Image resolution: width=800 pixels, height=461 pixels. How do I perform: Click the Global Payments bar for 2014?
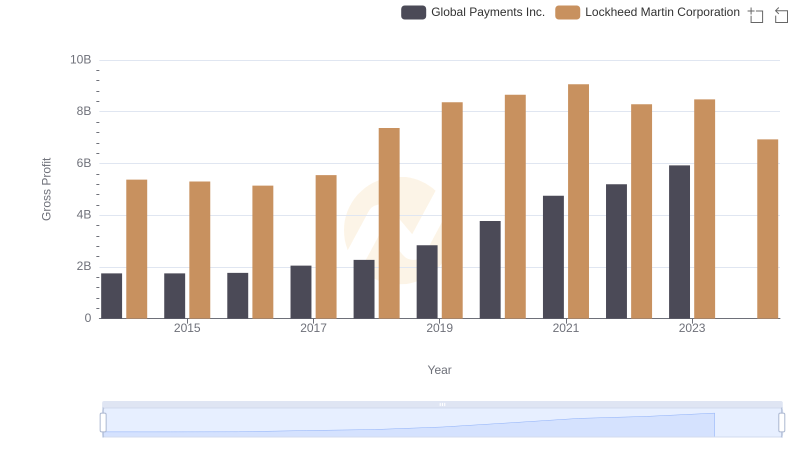(112, 296)
